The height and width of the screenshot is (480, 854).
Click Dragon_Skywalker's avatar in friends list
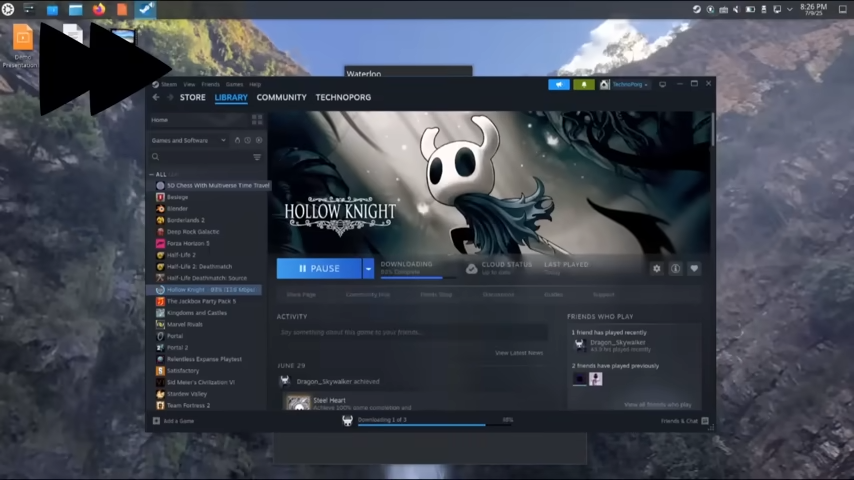tap(580, 345)
